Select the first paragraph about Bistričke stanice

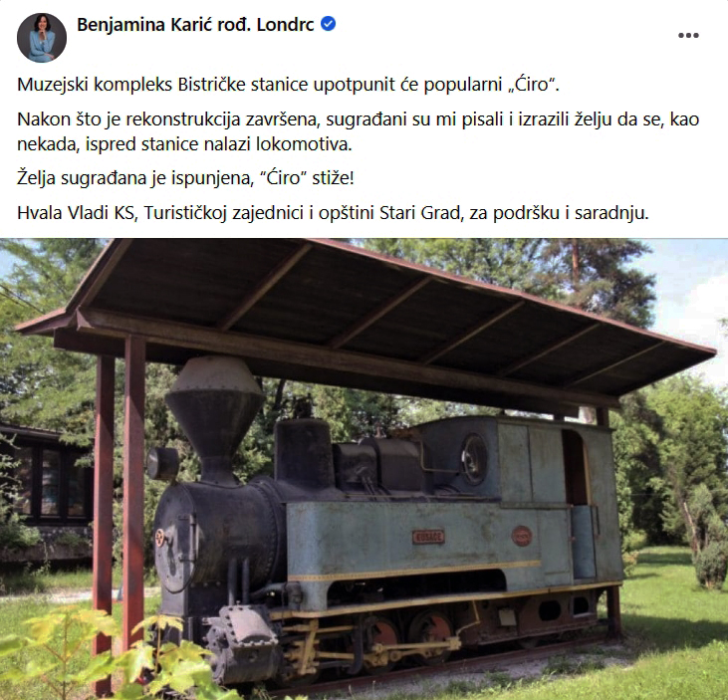288,85
